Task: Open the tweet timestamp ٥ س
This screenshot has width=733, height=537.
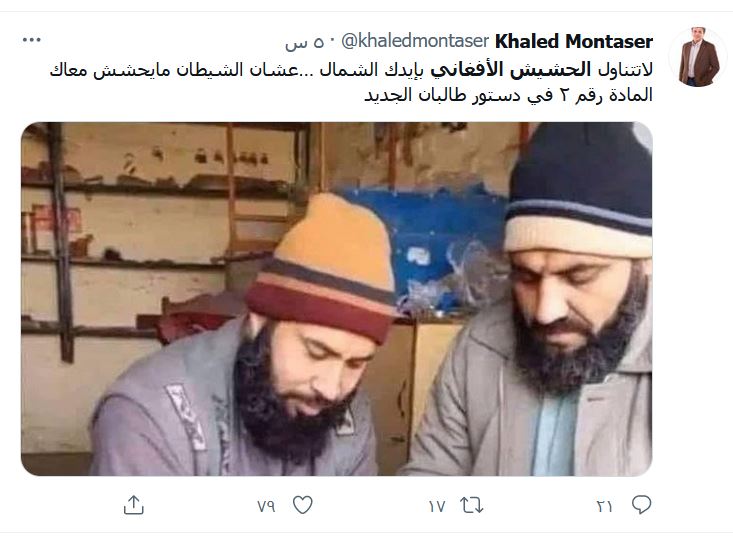Action: tap(305, 43)
